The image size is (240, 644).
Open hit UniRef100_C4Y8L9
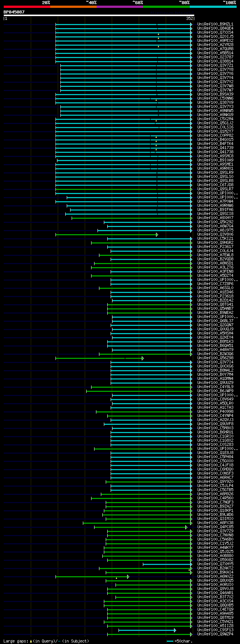[215, 387]
